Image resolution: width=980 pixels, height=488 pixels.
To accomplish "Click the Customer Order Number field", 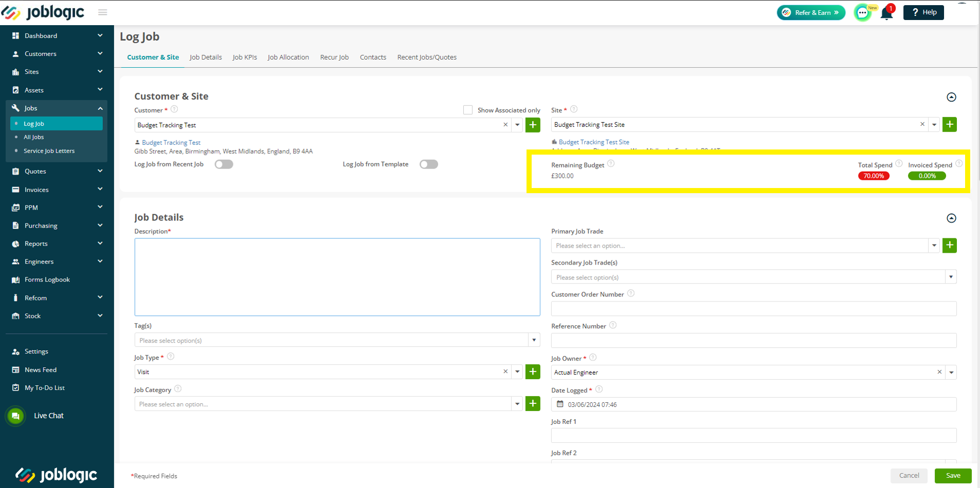I will [754, 309].
